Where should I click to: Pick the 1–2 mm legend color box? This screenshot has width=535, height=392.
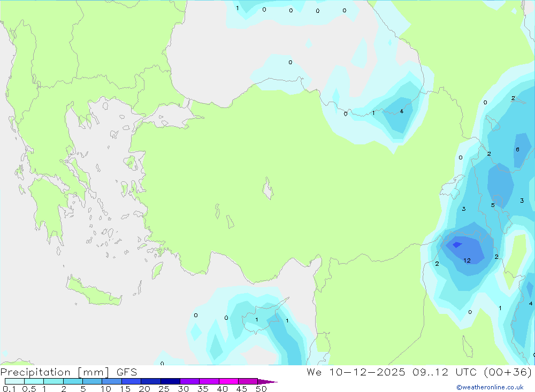[53, 381]
